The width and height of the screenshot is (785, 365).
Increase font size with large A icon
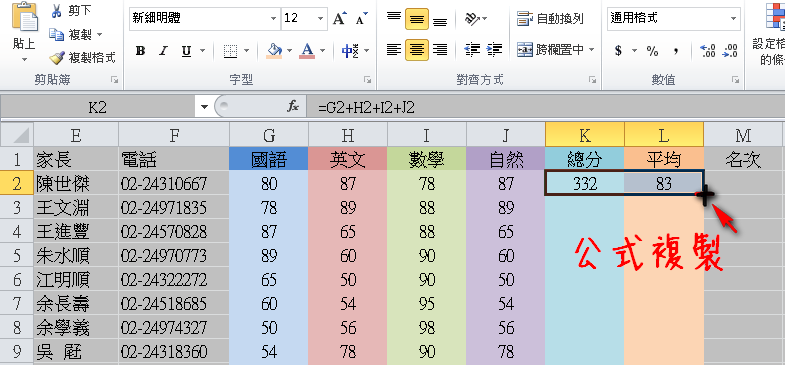pyautogui.click(x=340, y=19)
